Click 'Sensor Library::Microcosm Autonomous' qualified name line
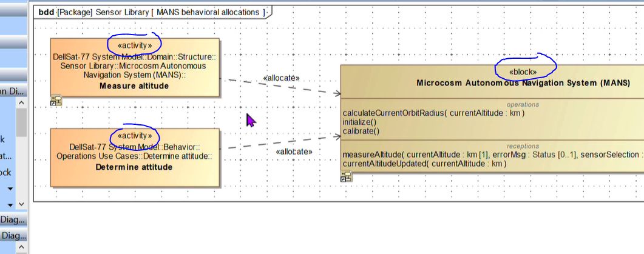 click(133, 66)
